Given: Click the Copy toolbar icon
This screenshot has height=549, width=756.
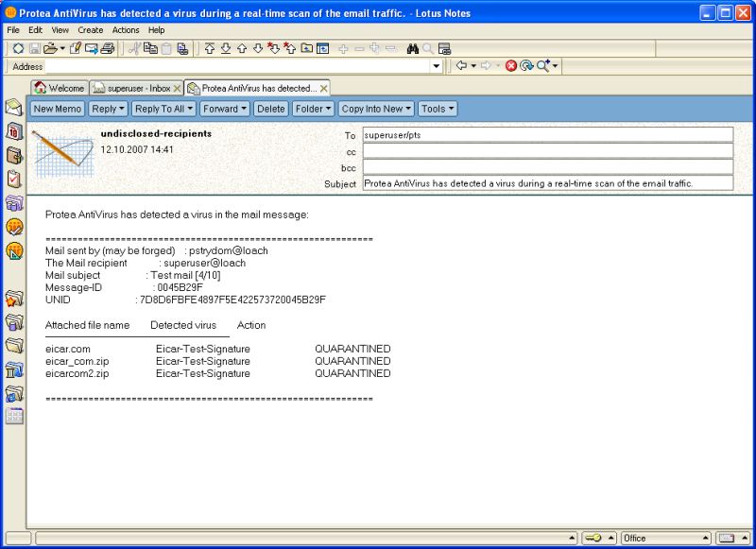Looking at the screenshot, I should 150,48.
